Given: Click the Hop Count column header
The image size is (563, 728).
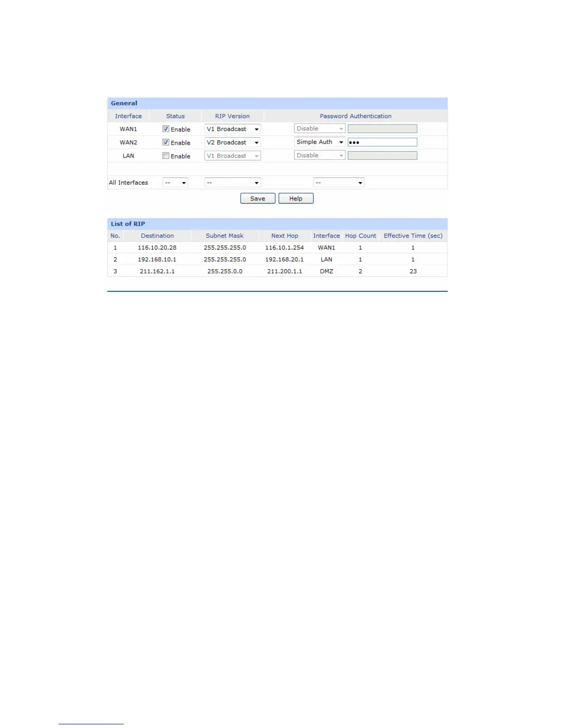Looking at the screenshot, I should point(361,236).
